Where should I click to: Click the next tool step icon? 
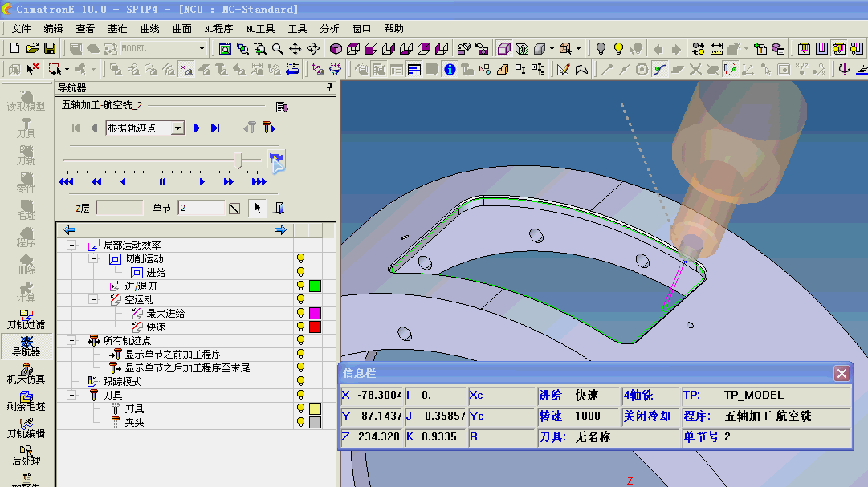(x=269, y=128)
